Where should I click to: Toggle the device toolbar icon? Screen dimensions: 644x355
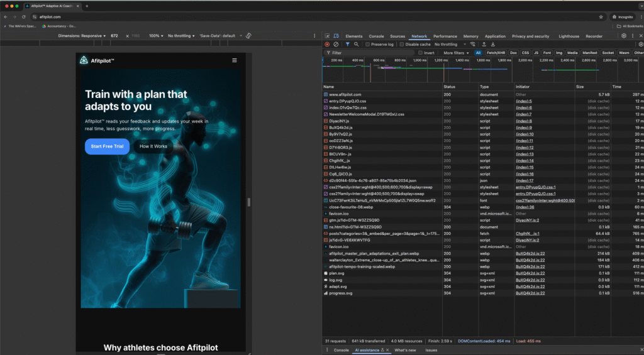coord(336,36)
